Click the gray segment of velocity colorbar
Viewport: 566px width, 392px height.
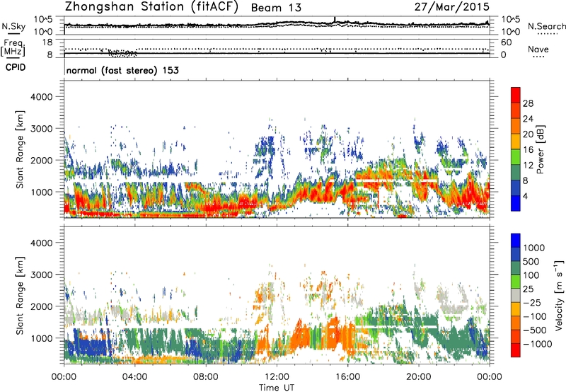[x=516, y=296]
